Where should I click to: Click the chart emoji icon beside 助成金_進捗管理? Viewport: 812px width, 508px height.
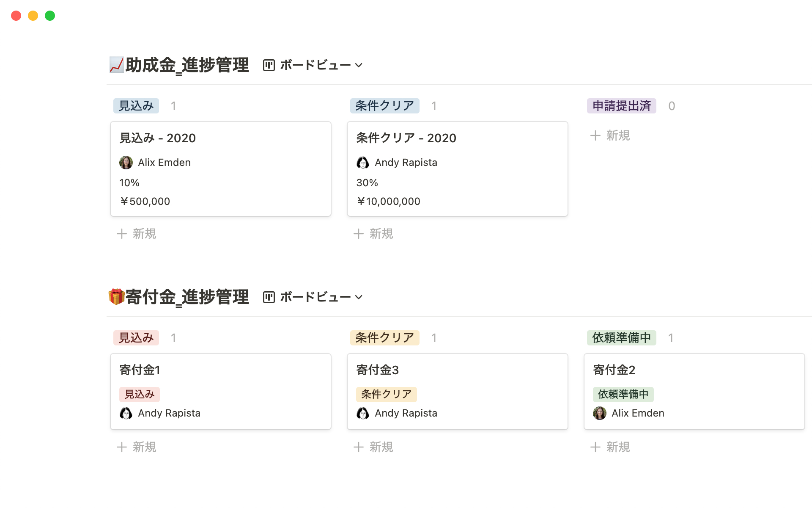point(116,65)
